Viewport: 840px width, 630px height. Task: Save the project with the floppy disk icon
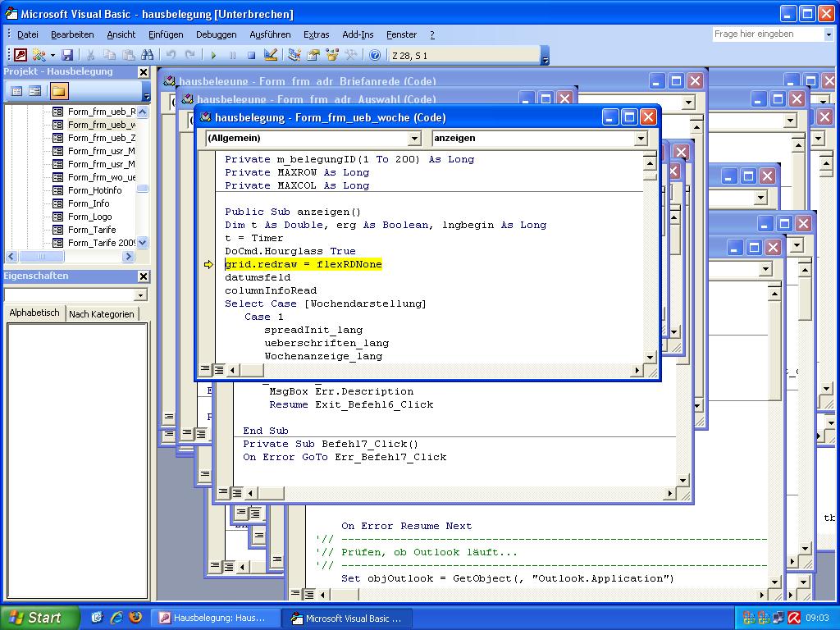tap(67, 55)
